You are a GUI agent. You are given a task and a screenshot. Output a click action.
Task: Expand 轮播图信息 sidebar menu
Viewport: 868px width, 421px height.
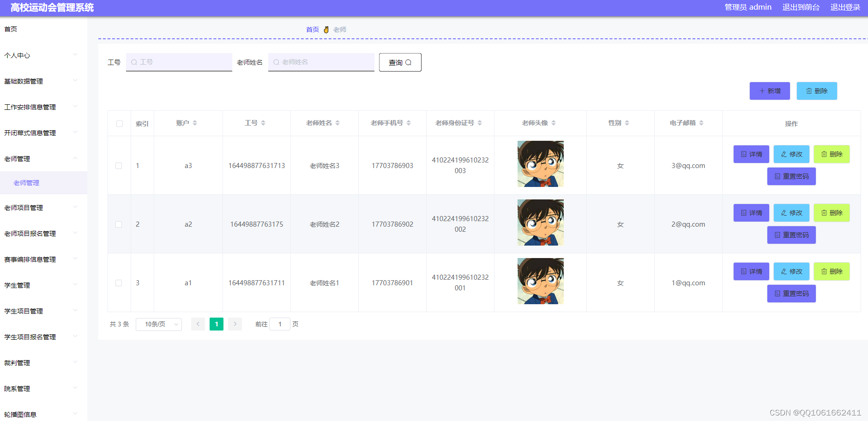click(x=43, y=414)
